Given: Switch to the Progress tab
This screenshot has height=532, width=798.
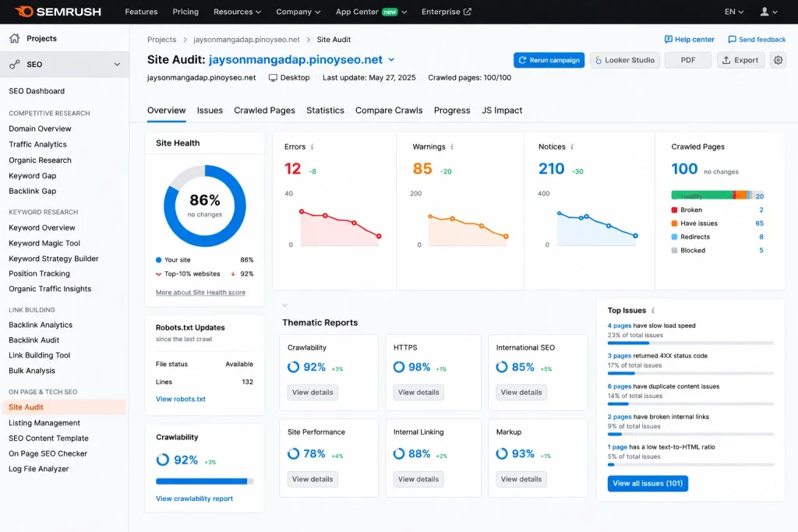Looking at the screenshot, I should pos(452,111).
